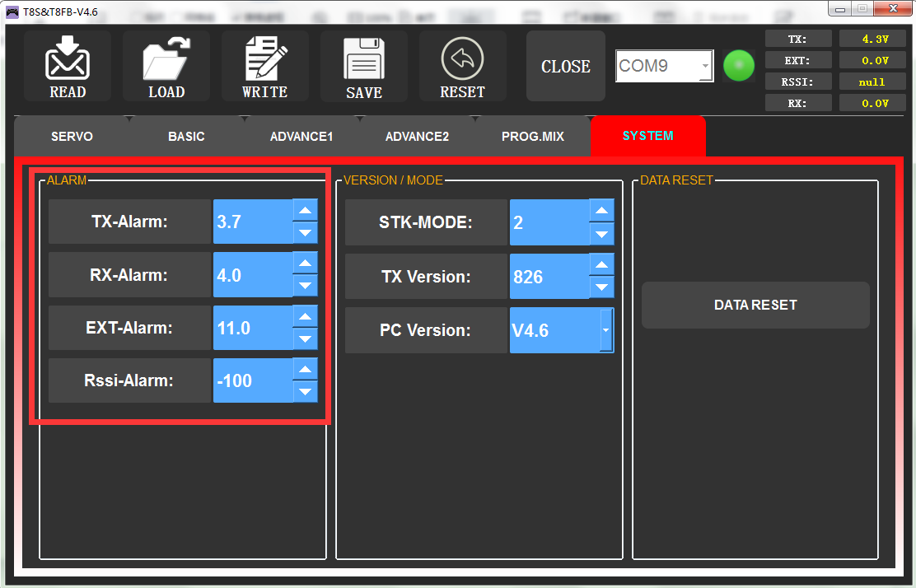The width and height of the screenshot is (916, 588).
Task: Click the CLOSE port button
Action: point(565,67)
